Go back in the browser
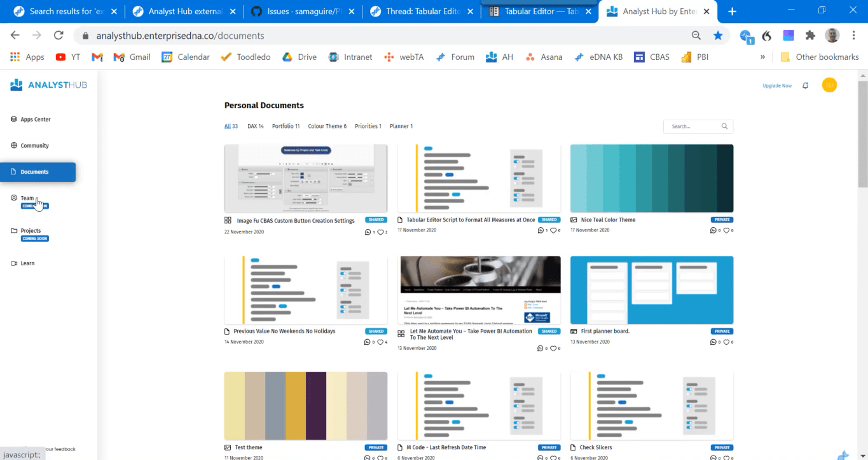Viewport: 868px width, 460px height. coord(15,36)
